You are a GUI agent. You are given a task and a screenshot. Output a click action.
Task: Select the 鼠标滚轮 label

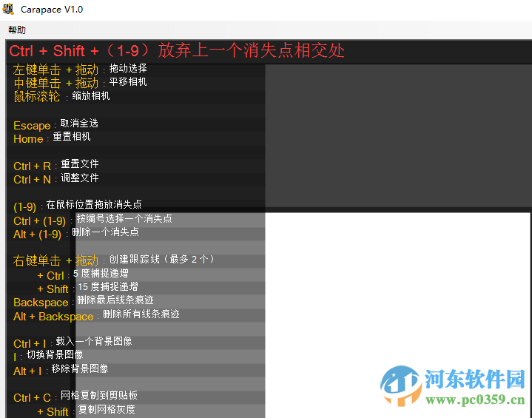37,97
